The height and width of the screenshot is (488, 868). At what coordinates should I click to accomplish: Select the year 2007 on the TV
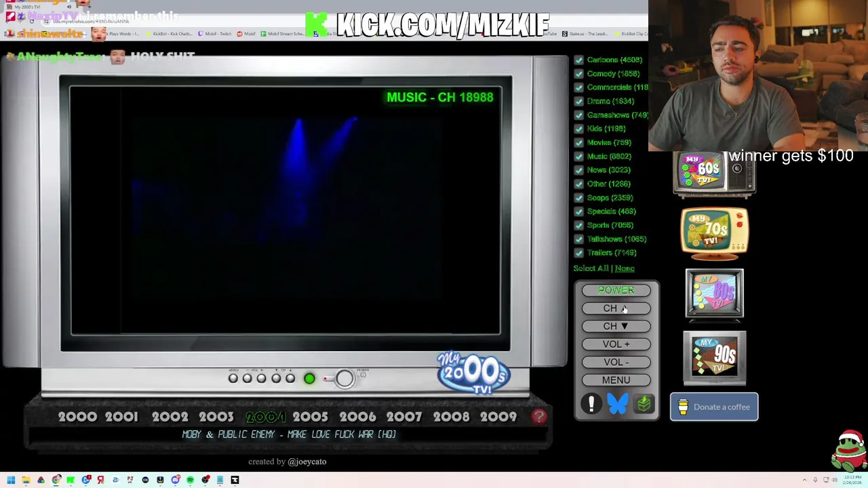pyautogui.click(x=403, y=417)
